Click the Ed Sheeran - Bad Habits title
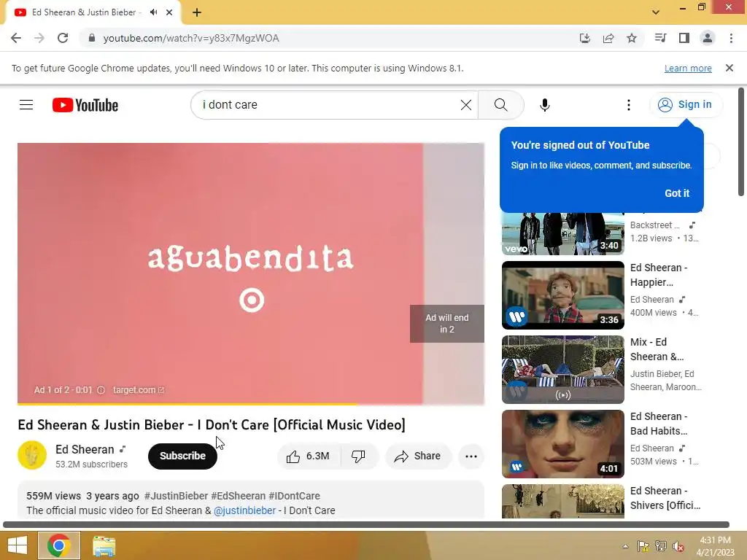This screenshot has height=560, width=747. tap(659, 424)
